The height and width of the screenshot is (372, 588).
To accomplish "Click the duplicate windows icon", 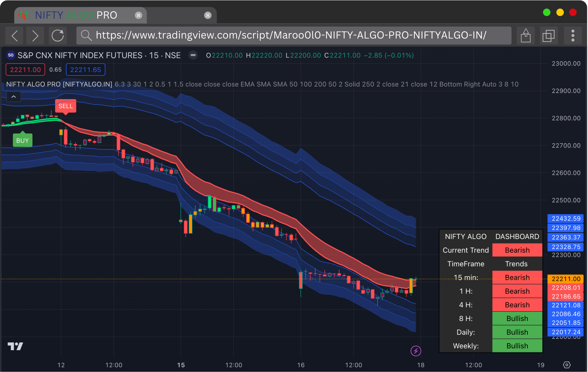I will tap(549, 35).
